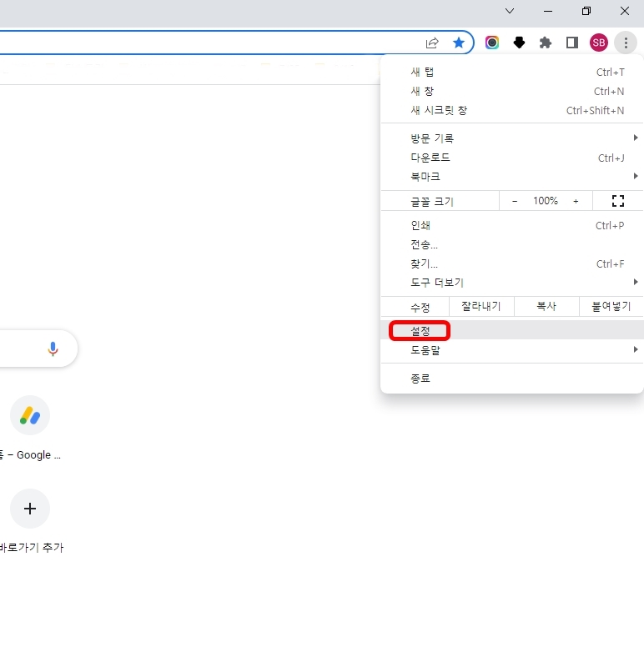Minimize the Chrome window
Viewport: 644px width, 652px height.
pyautogui.click(x=548, y=11)
